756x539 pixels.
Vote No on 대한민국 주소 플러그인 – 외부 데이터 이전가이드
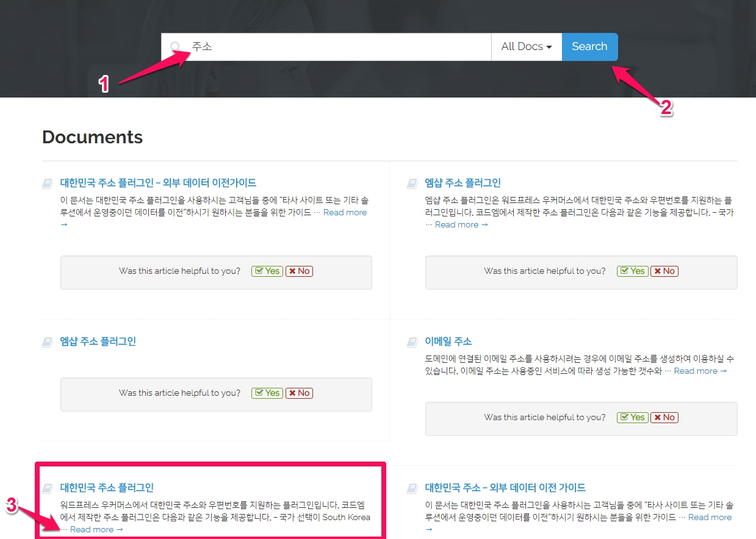click(299, 271)
